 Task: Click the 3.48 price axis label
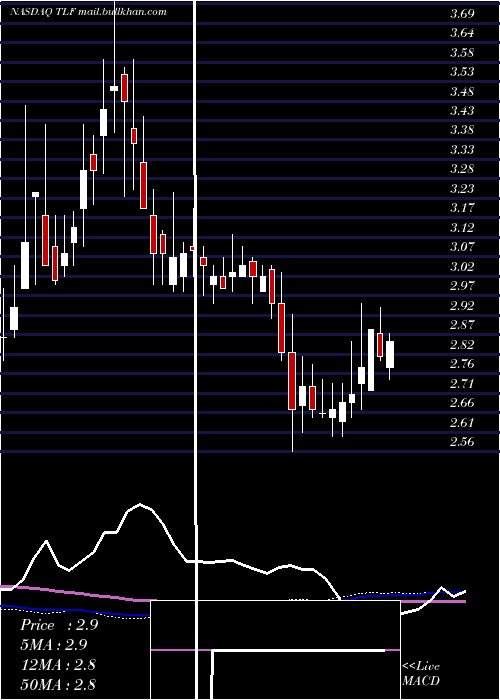[462, 92]
